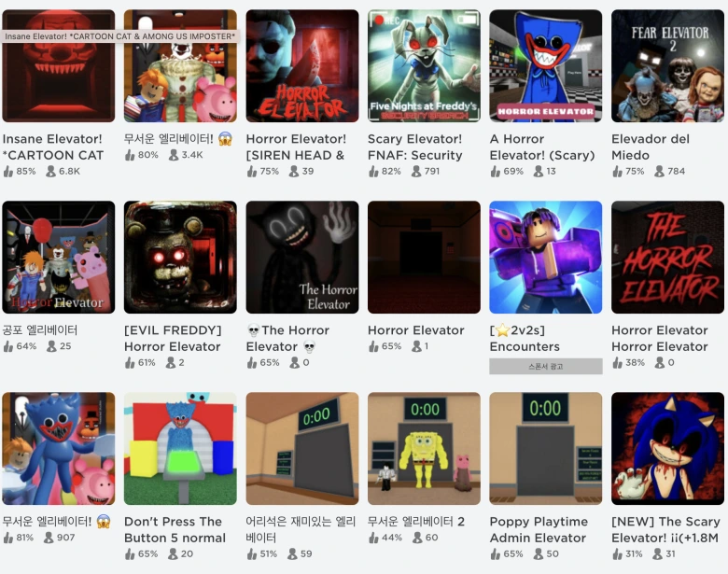Open the Don't Press The Button title

pyautogui.click(x=175, y=530)
